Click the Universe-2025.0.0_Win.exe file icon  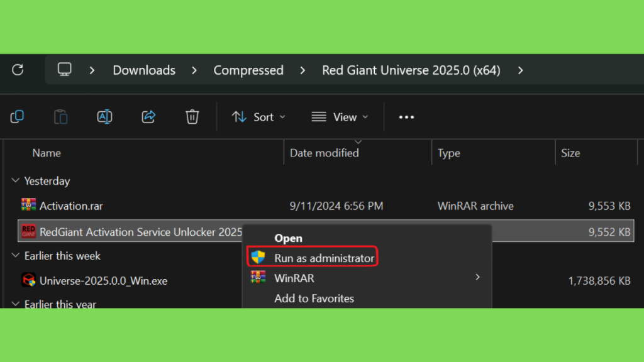pos(29,280)
